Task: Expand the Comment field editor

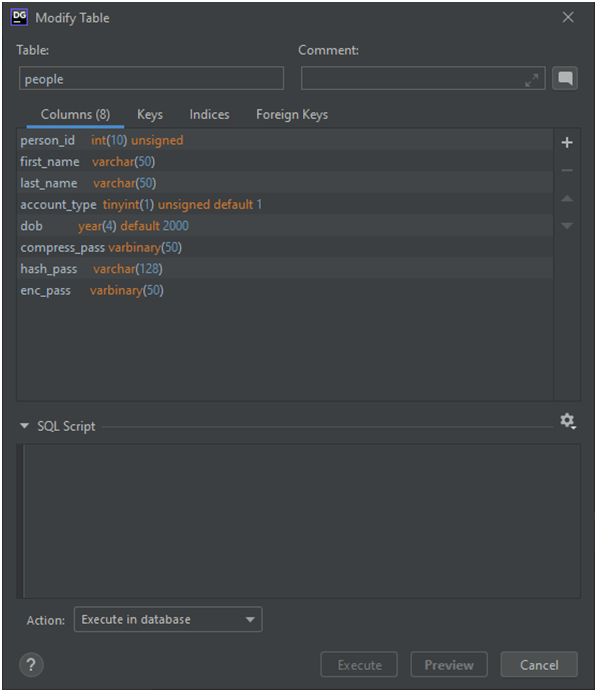Action: (x=532, y=80)
